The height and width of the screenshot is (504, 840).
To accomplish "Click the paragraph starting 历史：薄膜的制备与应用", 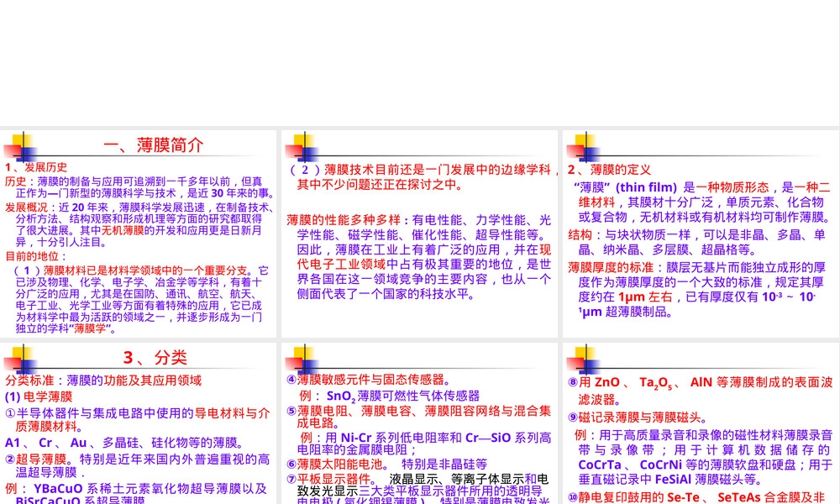I will (139, 187).
